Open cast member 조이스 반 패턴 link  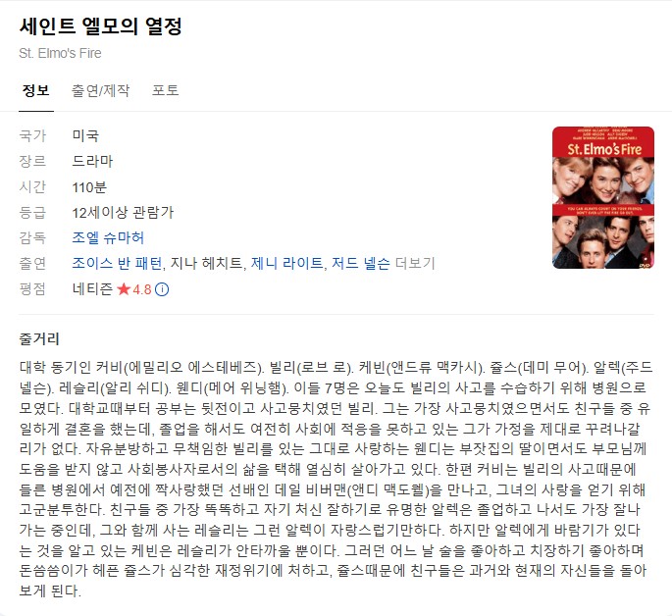point(117,263)
